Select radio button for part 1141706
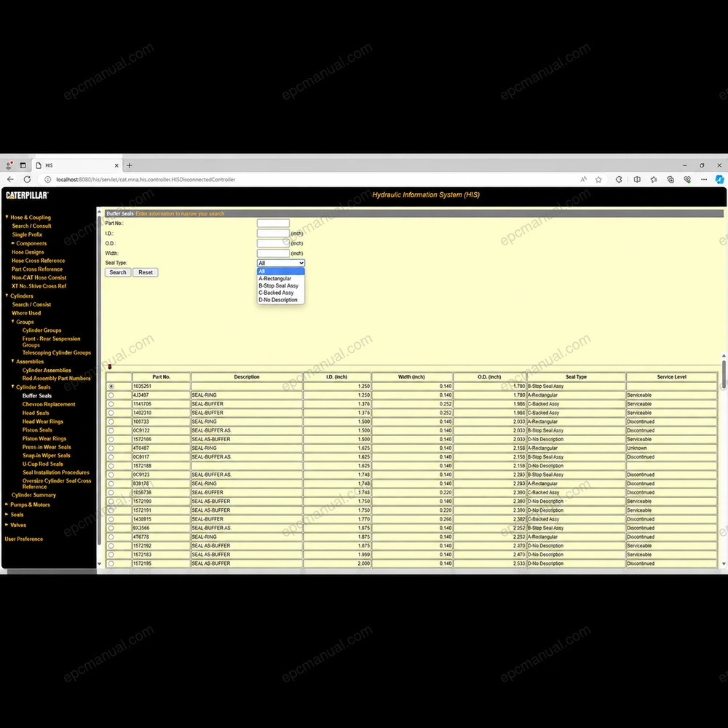Viewport: 728px width, 728px height. click(x=111, y=404)
